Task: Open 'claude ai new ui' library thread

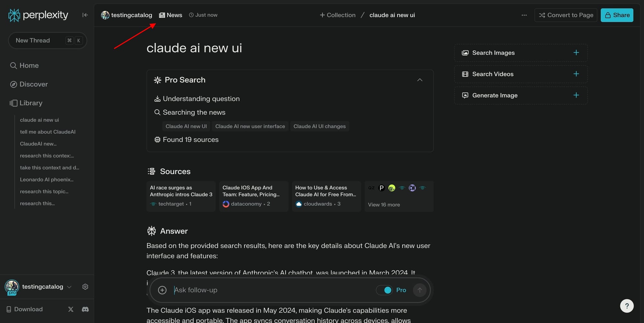Action: [x=39, y=120]
